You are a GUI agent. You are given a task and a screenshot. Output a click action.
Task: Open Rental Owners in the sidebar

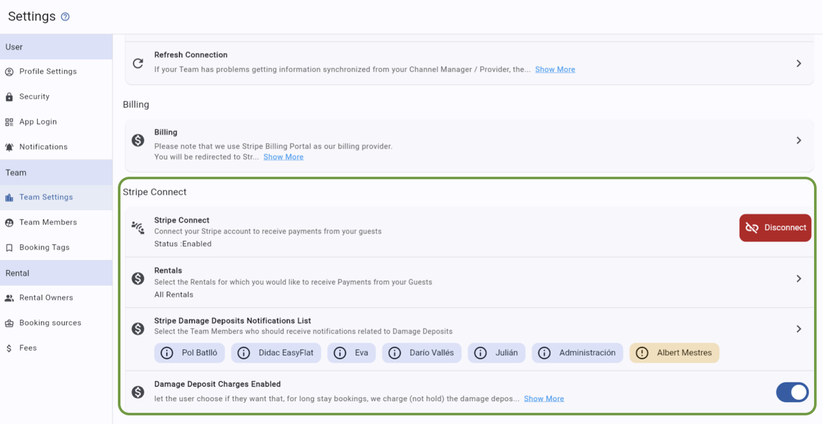[56, 298]
